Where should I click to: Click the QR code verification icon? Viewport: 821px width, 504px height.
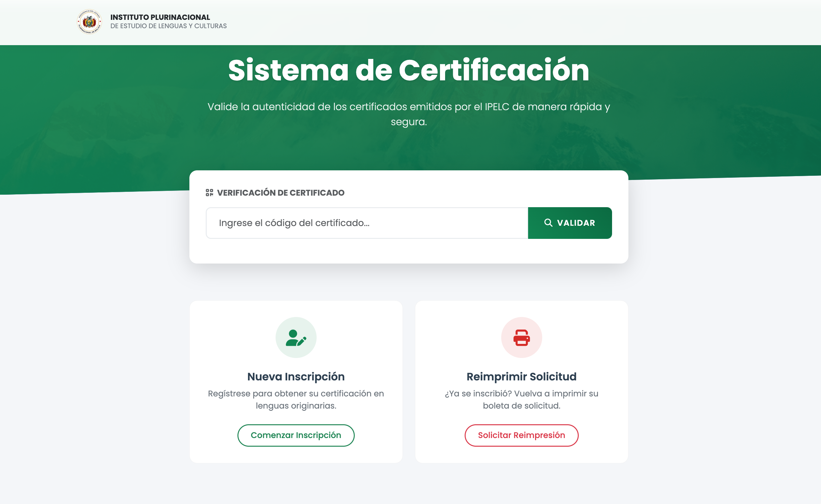(210, 193)
